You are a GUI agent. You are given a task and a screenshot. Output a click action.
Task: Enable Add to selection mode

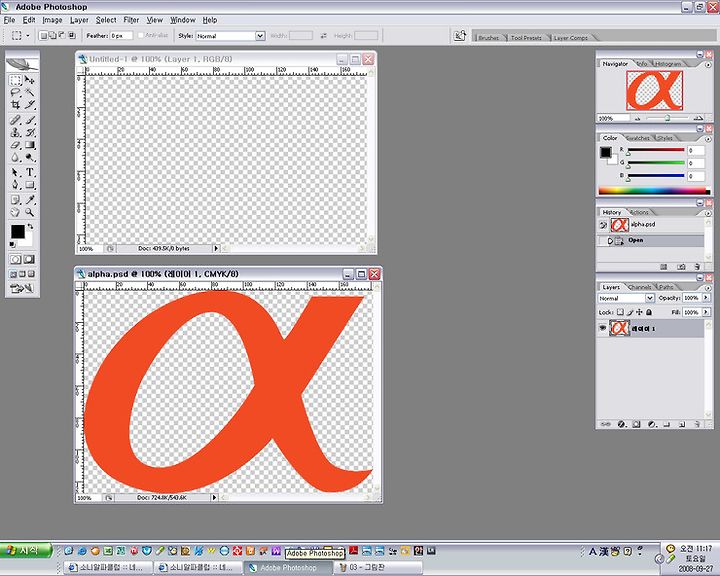(x=52, y=35)
